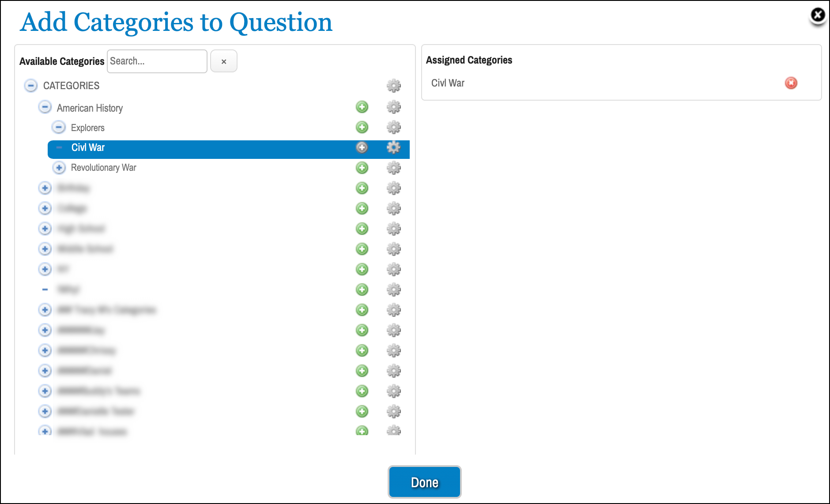Open gear settings for Civl War row
The height and width of the screenshot is (504, 830).
pos(393,147)
